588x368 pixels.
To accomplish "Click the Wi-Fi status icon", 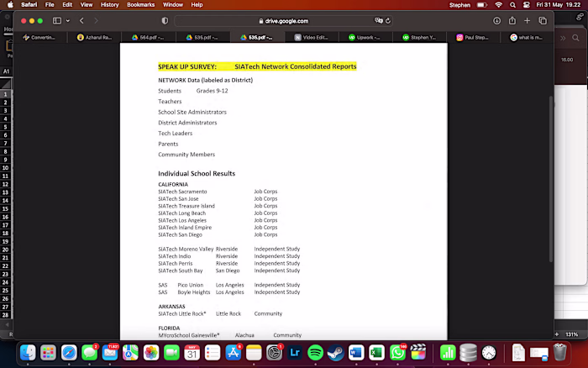I will (498, 5).
